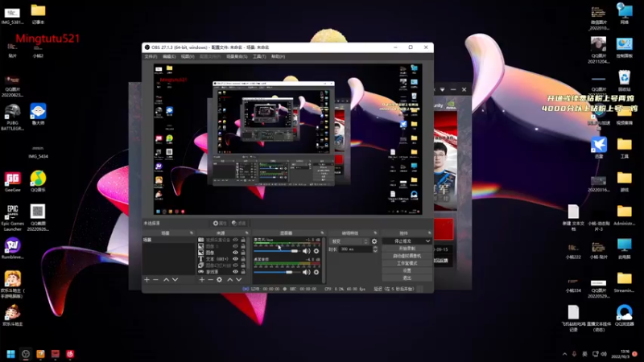Pop out the 转场特效 dock panel
The image size is (644, 362).
point(375,233)
